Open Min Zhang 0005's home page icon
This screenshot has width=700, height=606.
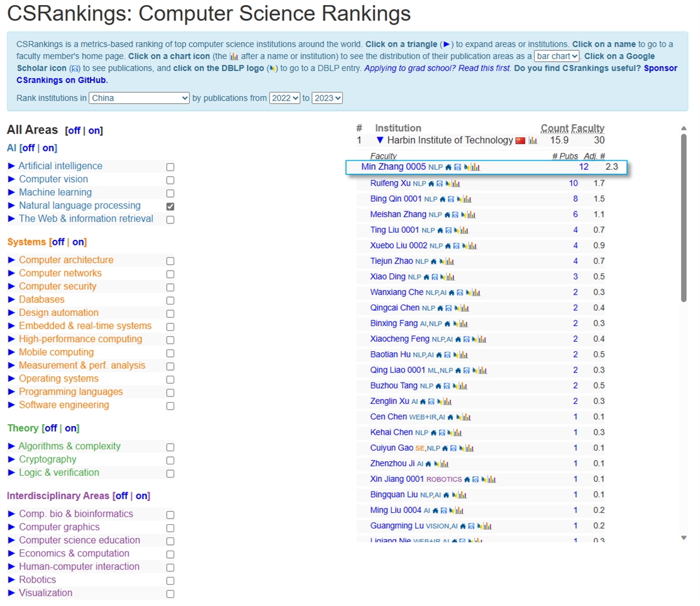(x=448, y=167)
